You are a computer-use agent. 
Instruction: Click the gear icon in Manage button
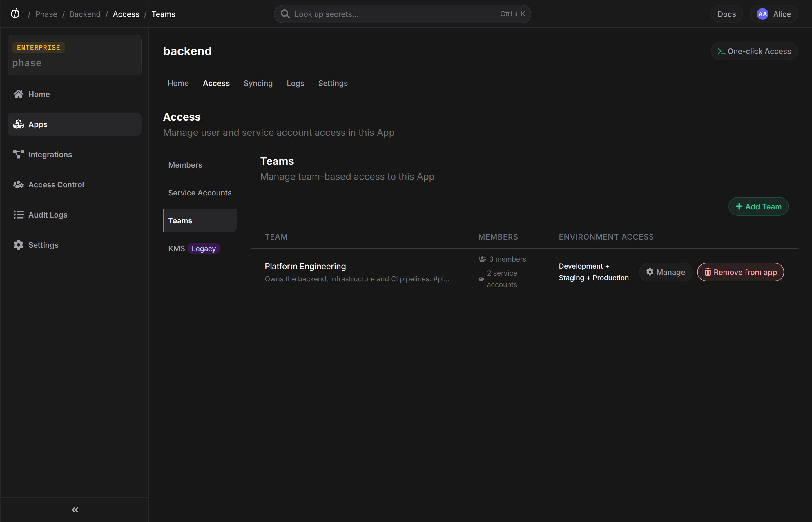[x=649, y=272]
